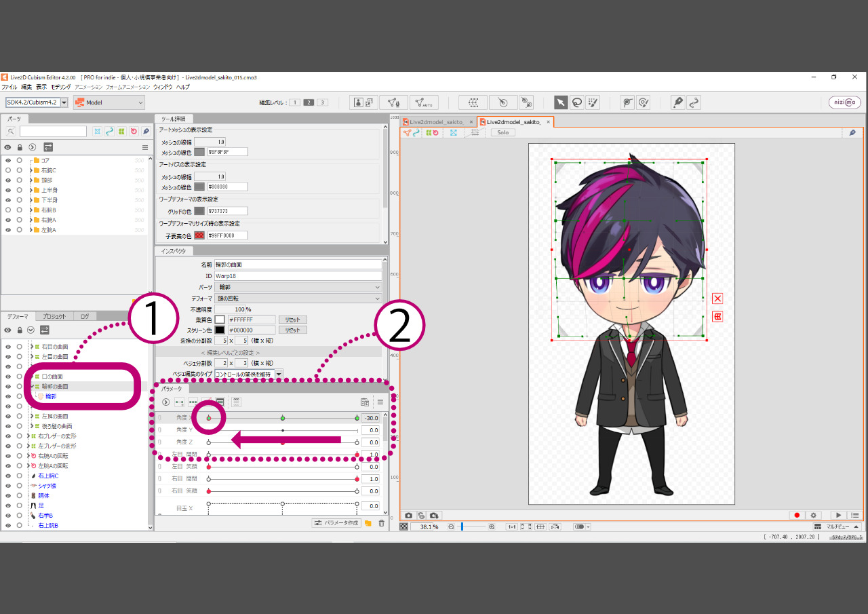This screenshot has height=614, width=868.
Task: Open the Parameter panel hamburger menu
Action: (380, 402)
